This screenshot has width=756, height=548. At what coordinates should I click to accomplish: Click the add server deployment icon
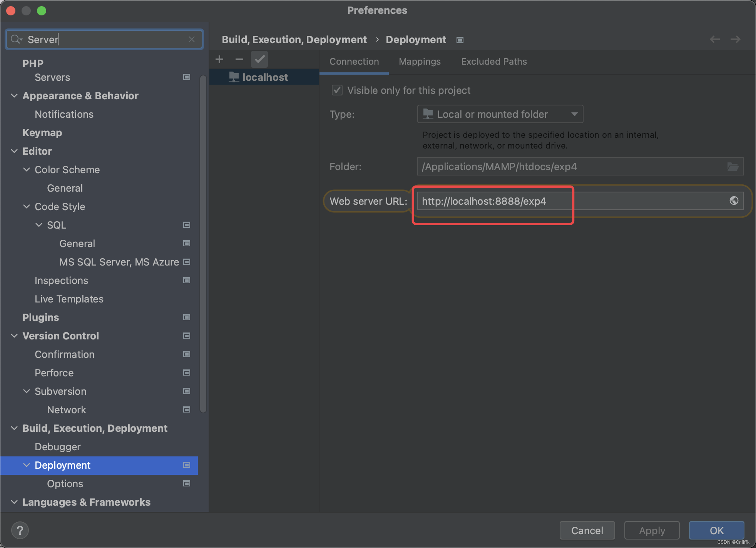(219, 58)
